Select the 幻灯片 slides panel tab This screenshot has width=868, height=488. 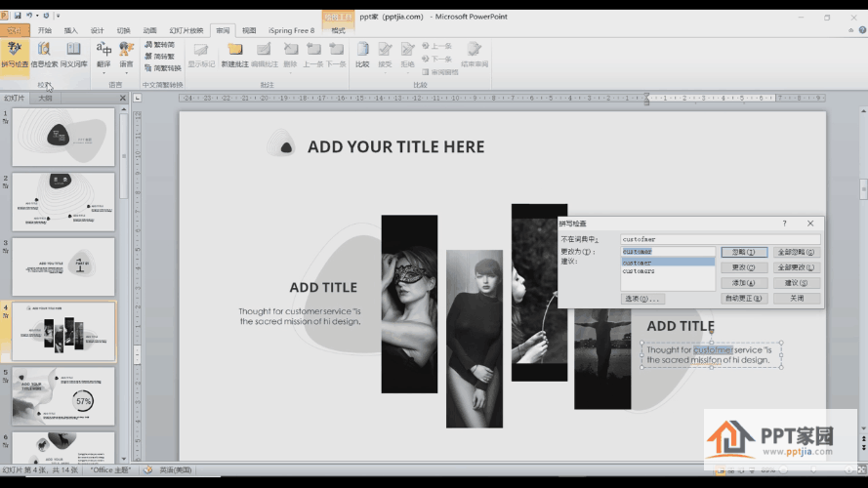(15, 98)
